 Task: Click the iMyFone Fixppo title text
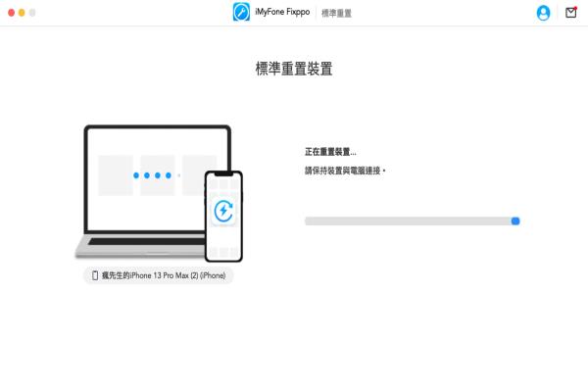coord(282,12)
